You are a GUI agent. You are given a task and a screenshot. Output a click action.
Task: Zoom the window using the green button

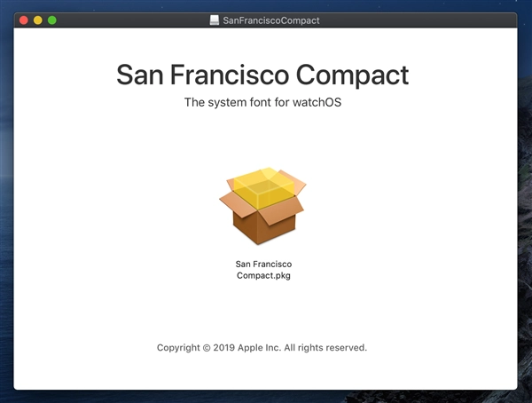click(x=52, y=20)
